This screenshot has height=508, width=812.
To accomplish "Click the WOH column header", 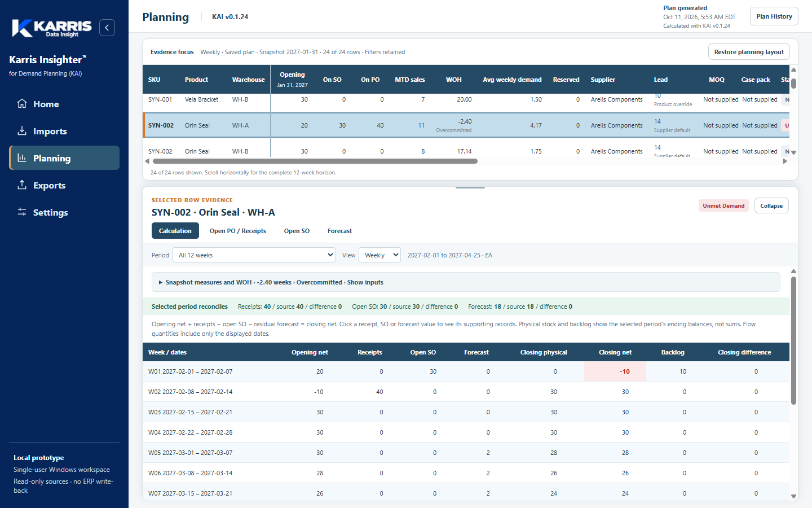I will point(454,80).
